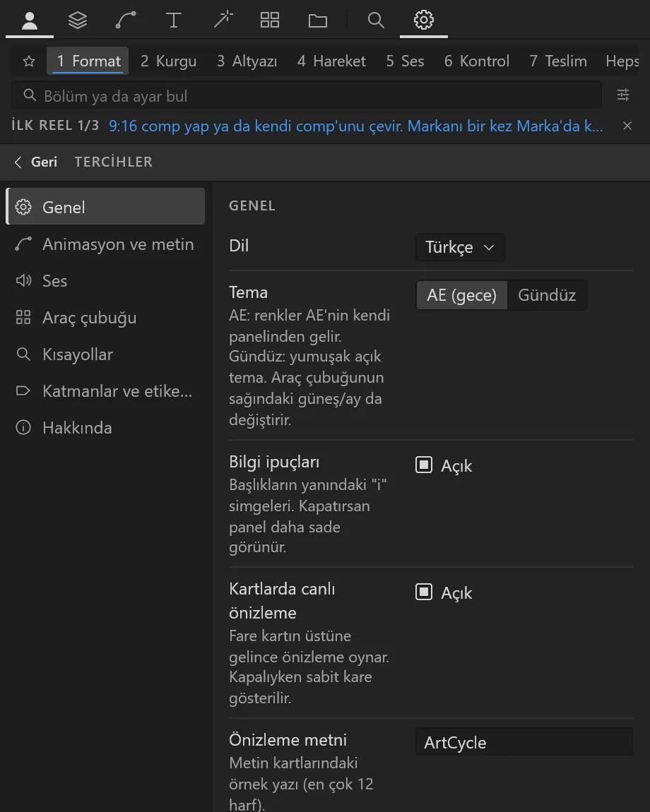Open the magic wand icon tab
The image size is (650, 812).
click(x=222, y=20)
